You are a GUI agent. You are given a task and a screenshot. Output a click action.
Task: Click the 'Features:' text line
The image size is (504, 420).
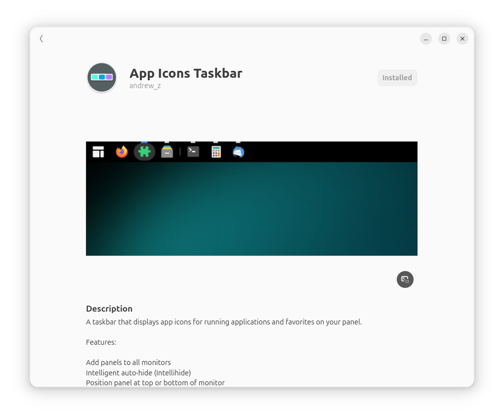pos(101,342)
